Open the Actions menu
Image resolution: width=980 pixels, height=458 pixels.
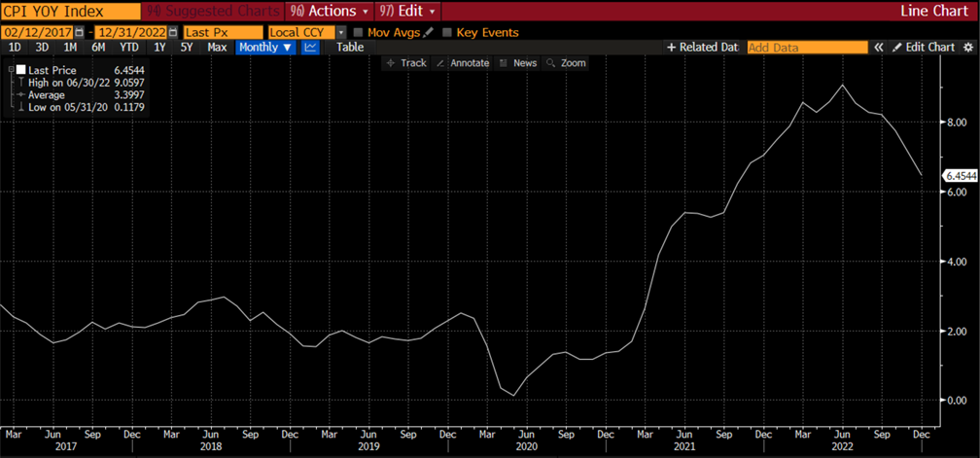point(330,11)
